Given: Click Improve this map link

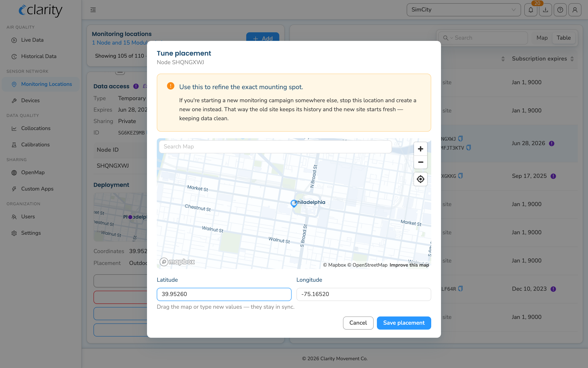Looking at the screenshot, I should pos(409,265).
